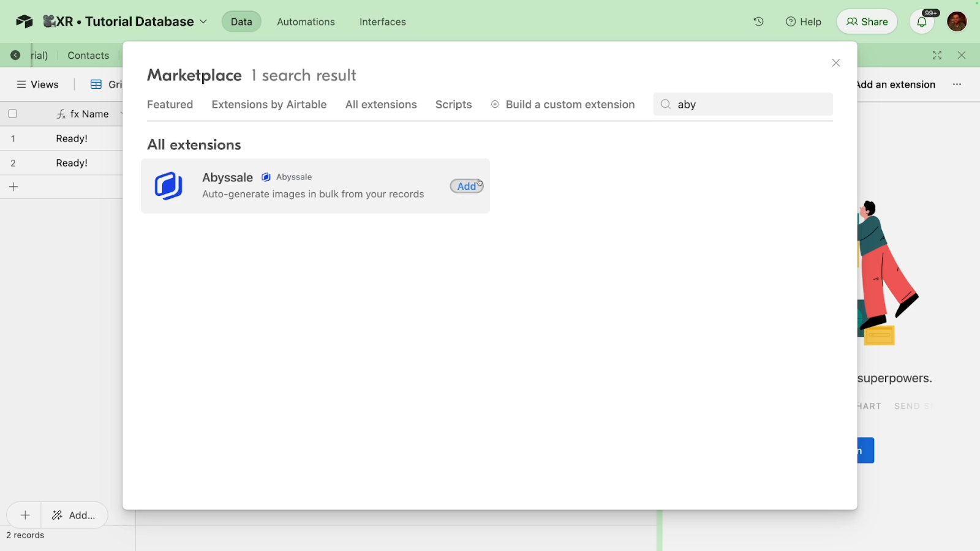Image resolution: width=980 pixels, height=551 pixels.
Task: Open the All extensions tab
Action: point(381,105)
